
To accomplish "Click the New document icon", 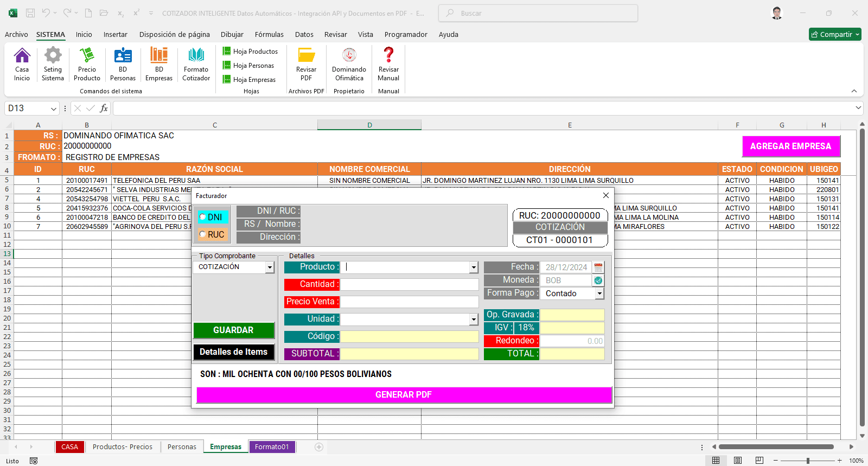I will 88,13.
